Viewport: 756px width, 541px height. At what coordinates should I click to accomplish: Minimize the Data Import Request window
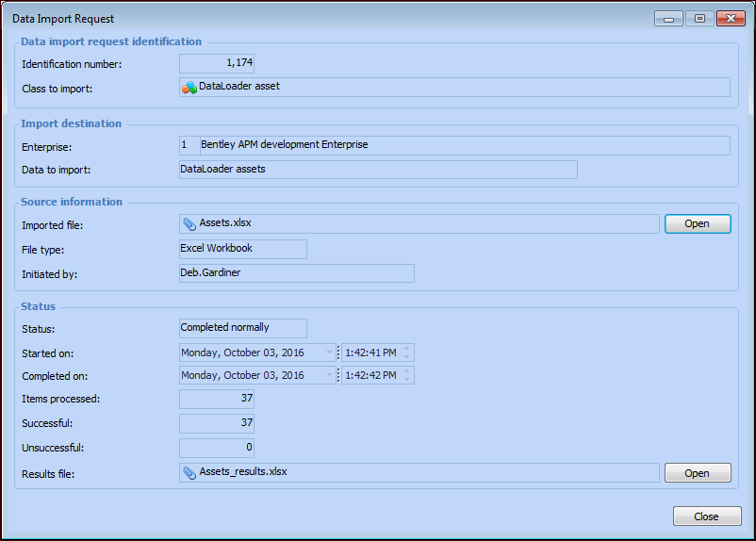(667, 18)
